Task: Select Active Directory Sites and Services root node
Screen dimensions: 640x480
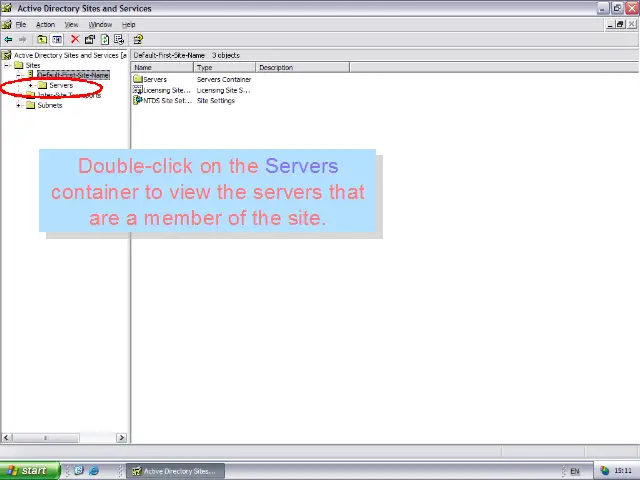Action: [69, 55]
